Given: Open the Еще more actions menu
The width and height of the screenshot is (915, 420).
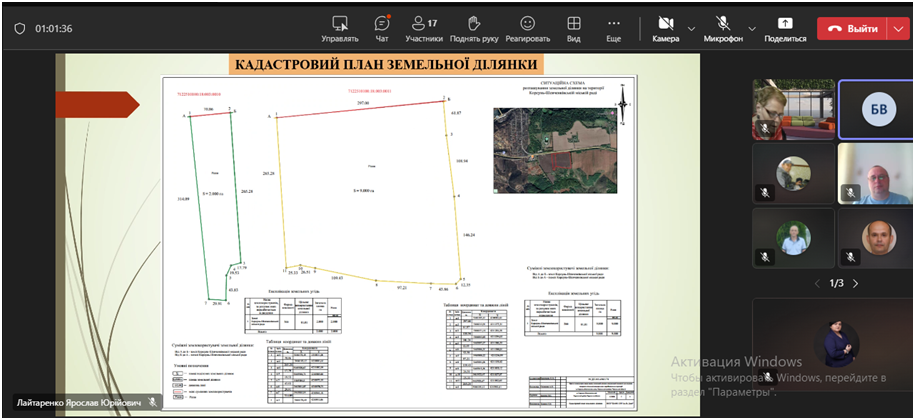Looking at the screenshot, I should point(613,28).
